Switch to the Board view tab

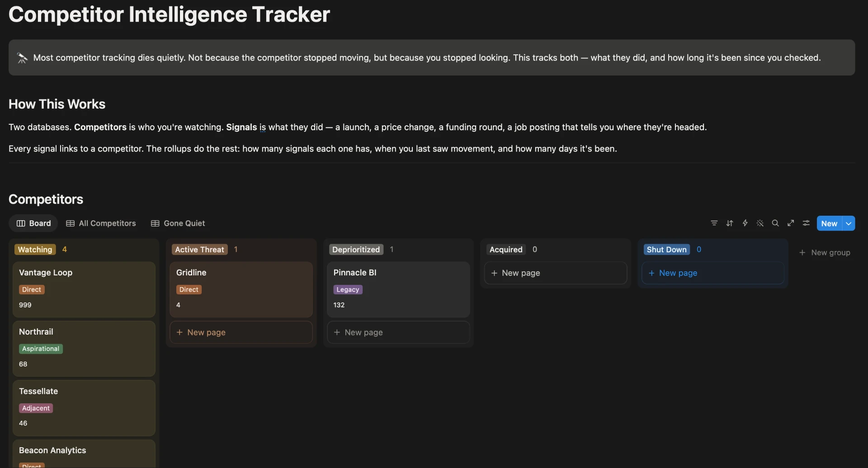33,223
